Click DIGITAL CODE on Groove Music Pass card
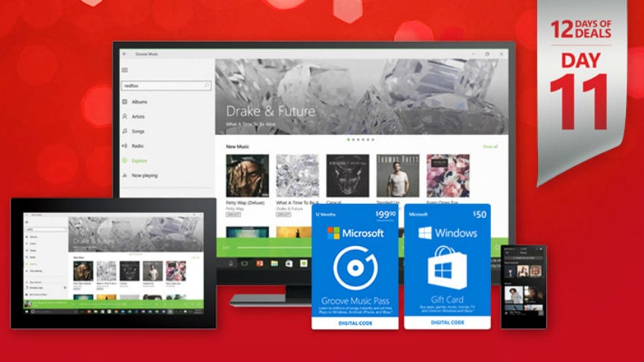The image size is (644, 362). (x=355, y=323)
